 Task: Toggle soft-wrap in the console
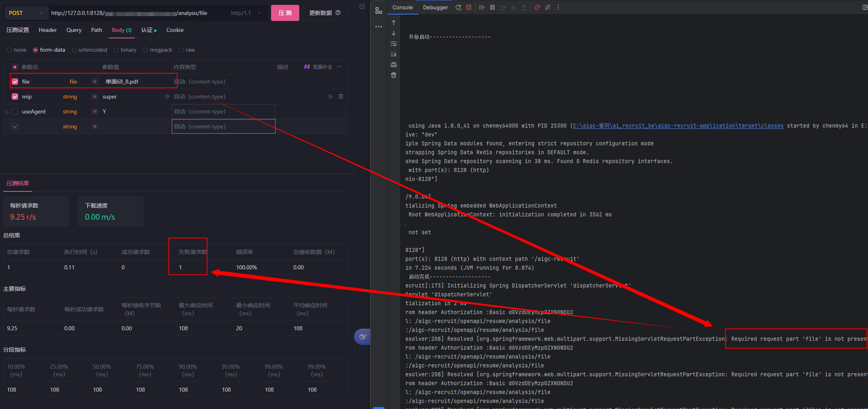394,44
